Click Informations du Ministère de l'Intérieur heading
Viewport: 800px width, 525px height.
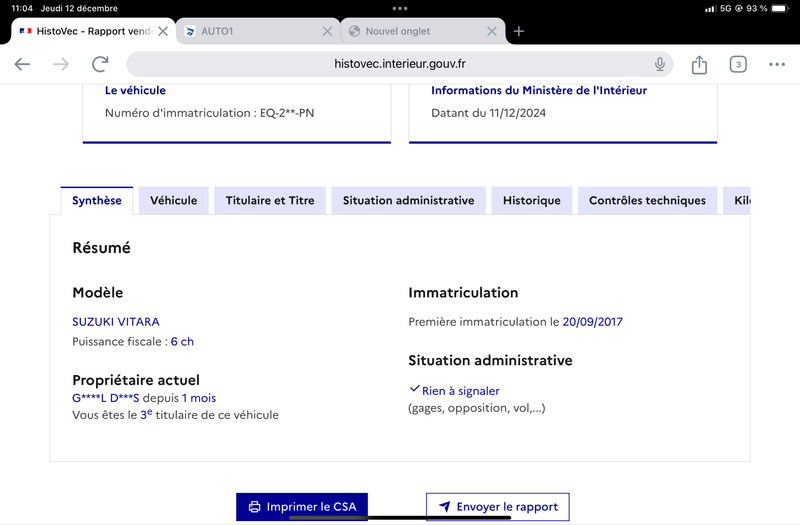point(539,90)
